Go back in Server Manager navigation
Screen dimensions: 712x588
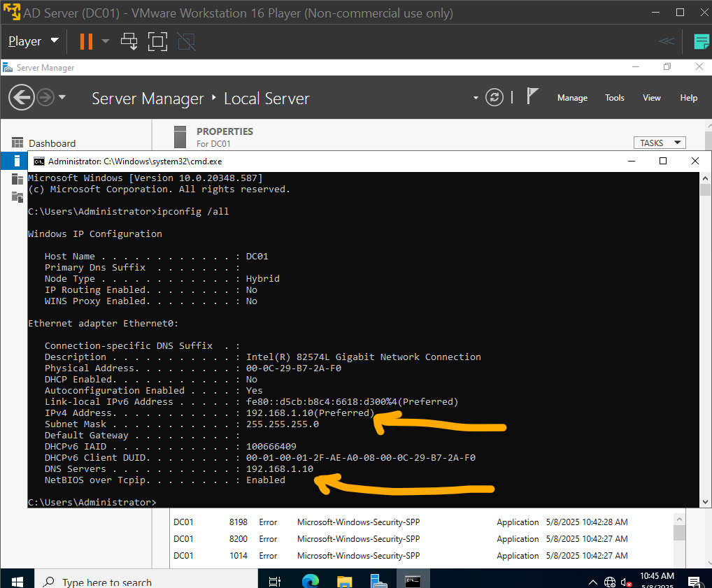coord(22,97)
